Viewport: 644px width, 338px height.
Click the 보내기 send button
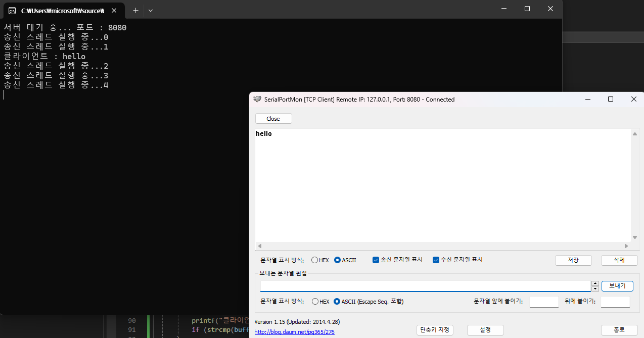tap(617, 286)
